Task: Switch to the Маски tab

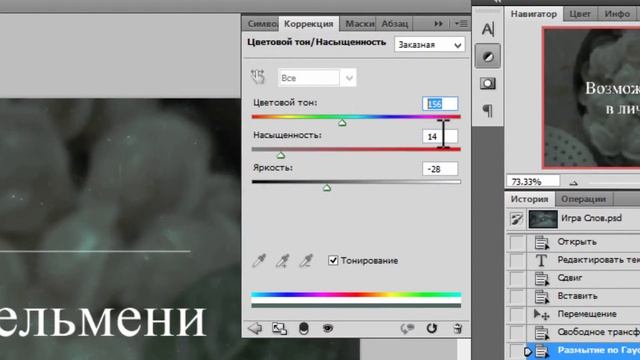Action: pos(358,24)
